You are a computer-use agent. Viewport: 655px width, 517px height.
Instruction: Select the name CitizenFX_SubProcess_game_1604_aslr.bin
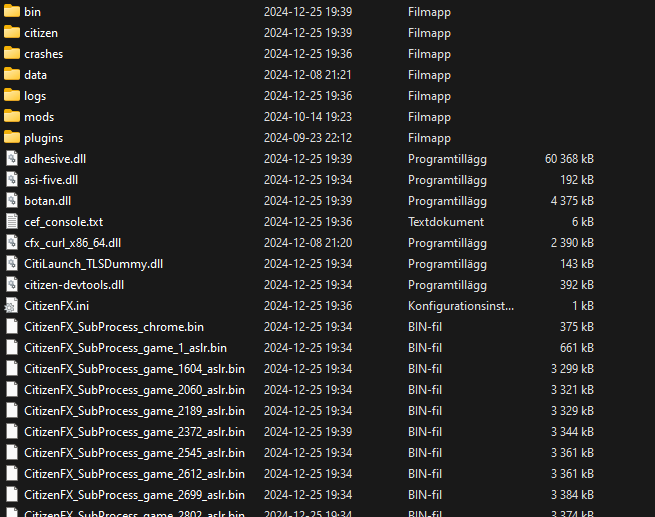[135, 368]
